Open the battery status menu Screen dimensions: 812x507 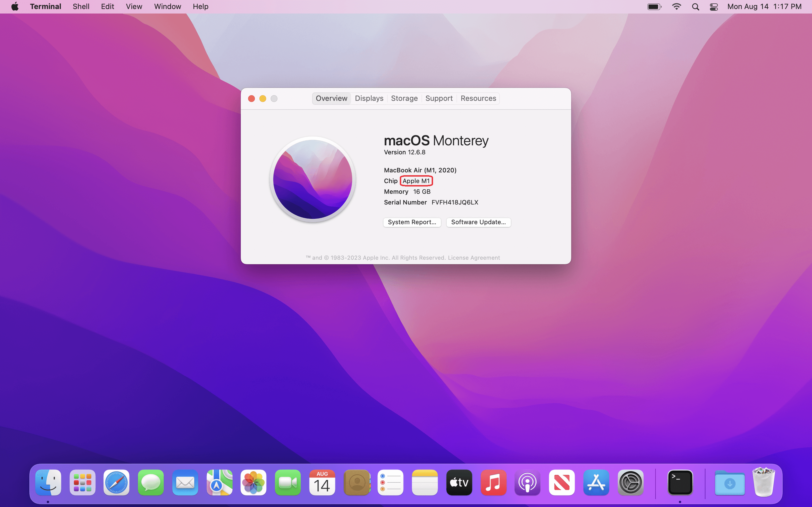[654, 7]
